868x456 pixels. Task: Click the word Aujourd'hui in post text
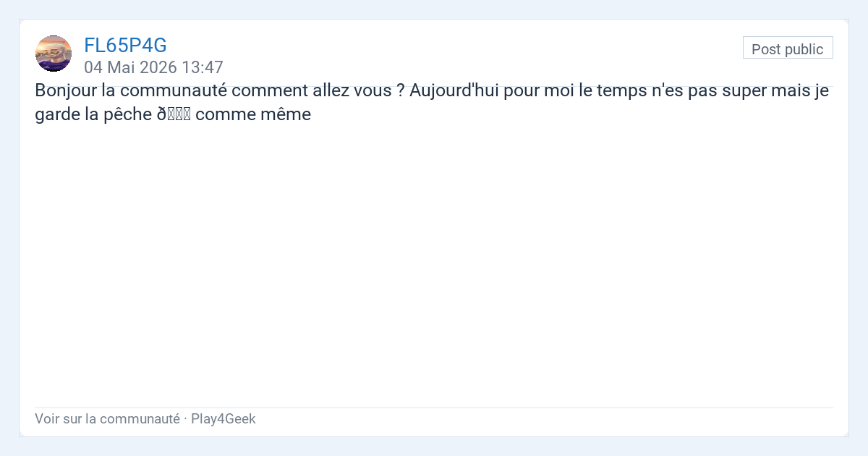455,92
